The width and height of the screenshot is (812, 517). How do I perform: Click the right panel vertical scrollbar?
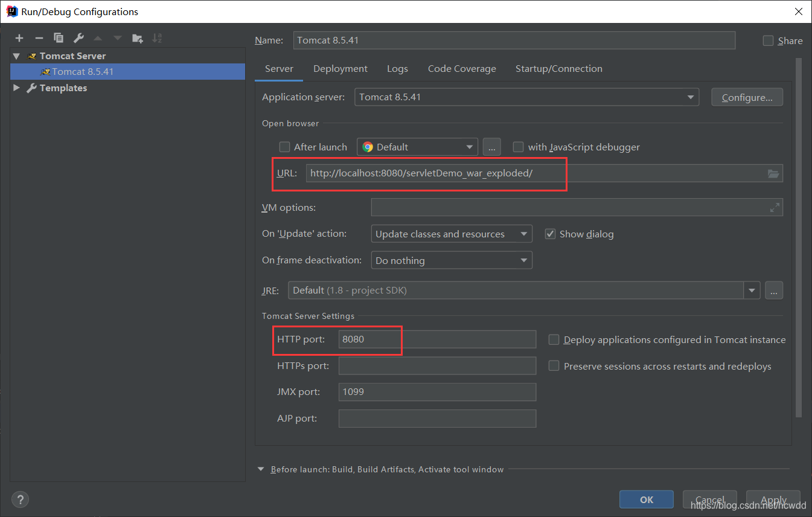(x=799, y=237)
